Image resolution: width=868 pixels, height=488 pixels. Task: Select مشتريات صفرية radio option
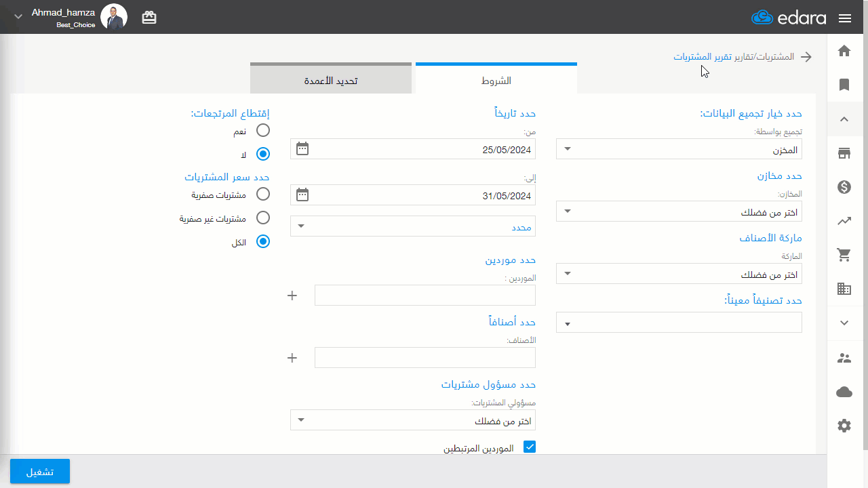[263, 194]
